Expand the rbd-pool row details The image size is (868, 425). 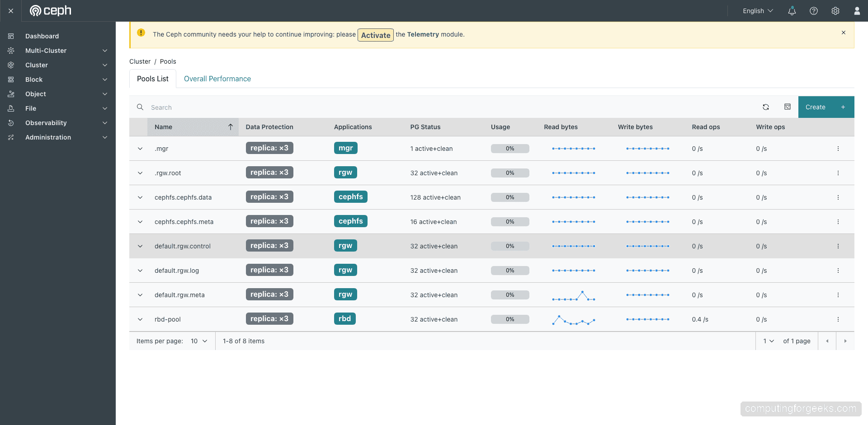[140, 319]
